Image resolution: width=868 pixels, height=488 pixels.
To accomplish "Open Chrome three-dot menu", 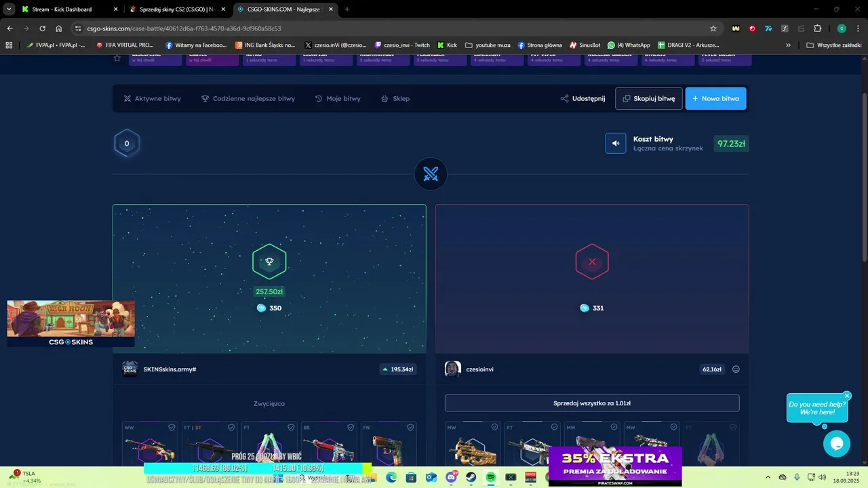I will pos(859,28).
